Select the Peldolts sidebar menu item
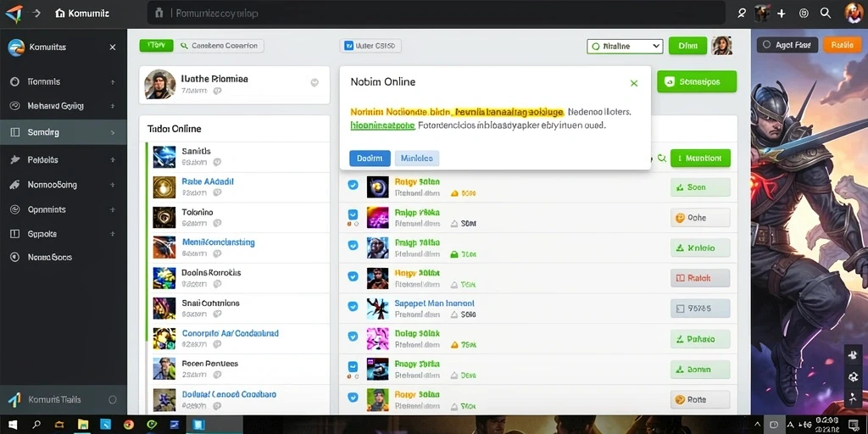The height and width of the screenshot is (434, 868). point(63,160)
